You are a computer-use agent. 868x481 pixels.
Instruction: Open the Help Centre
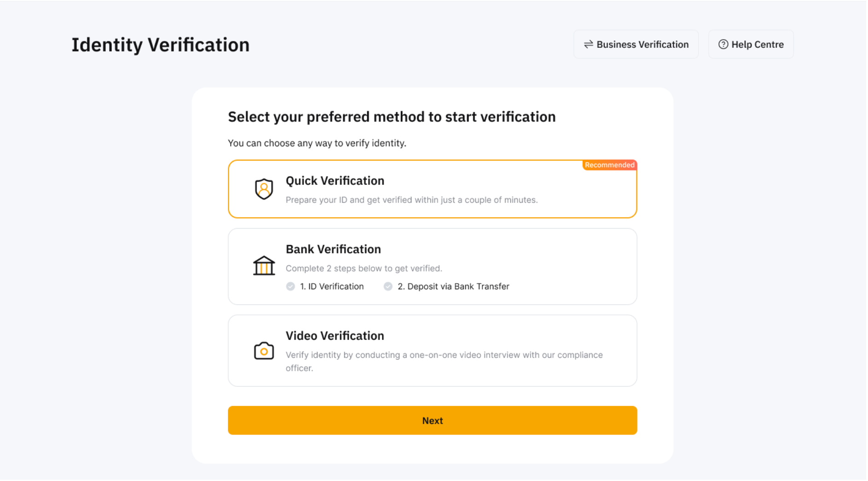coord(751,45)
